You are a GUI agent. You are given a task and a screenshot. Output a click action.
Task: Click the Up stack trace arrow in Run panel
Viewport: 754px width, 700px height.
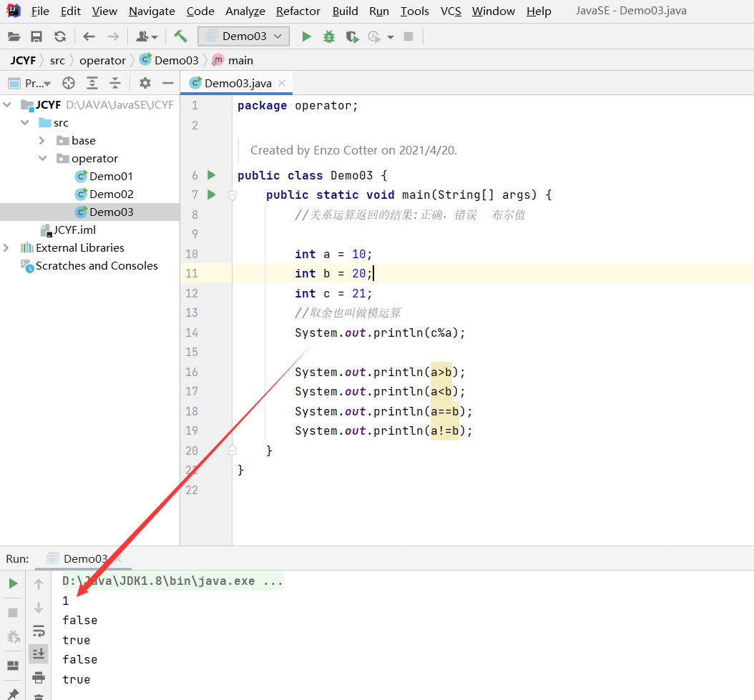pos(39,584)
